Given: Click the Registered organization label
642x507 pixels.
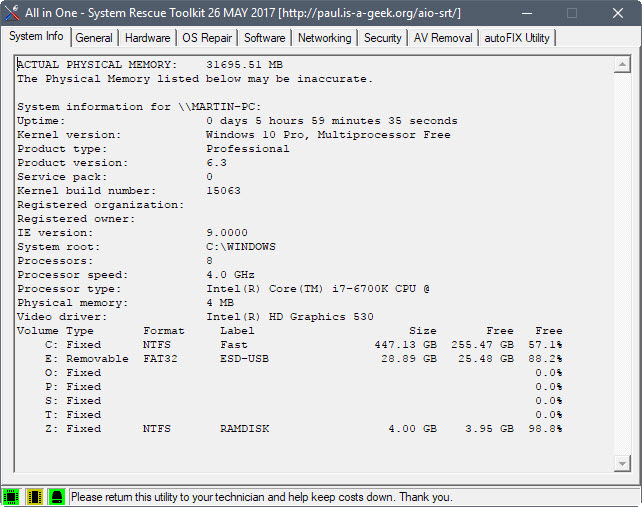Looking at the screenshot, I should pyautogui.click(x=101, y=205).
